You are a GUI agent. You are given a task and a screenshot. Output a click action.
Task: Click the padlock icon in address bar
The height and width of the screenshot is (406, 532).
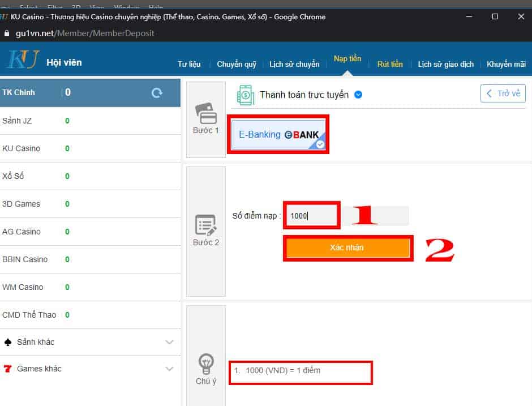(6, 33)
